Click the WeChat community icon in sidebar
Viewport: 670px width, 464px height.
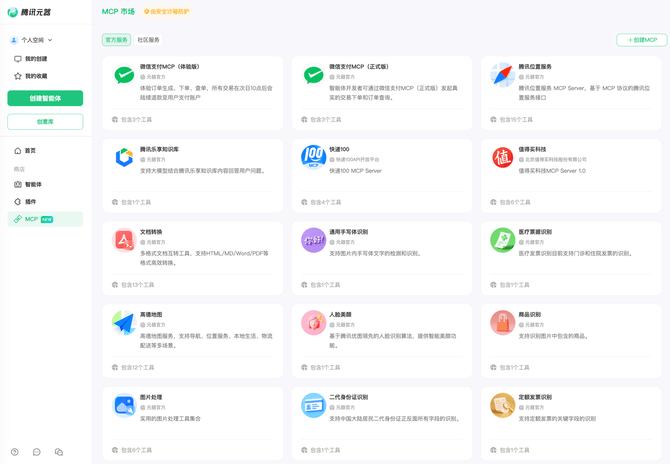click(x=59, y=452)
